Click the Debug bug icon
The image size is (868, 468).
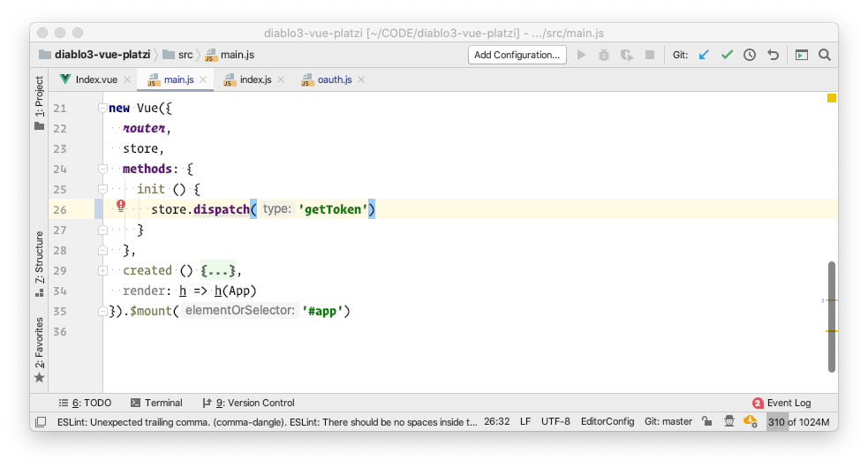[604, 55]
